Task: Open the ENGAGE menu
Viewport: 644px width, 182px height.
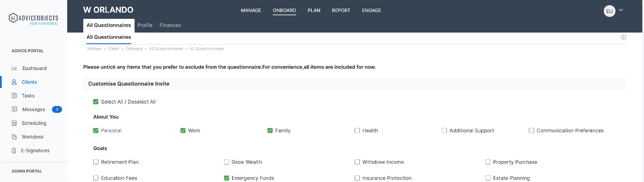Action: (x=372, y=10)
